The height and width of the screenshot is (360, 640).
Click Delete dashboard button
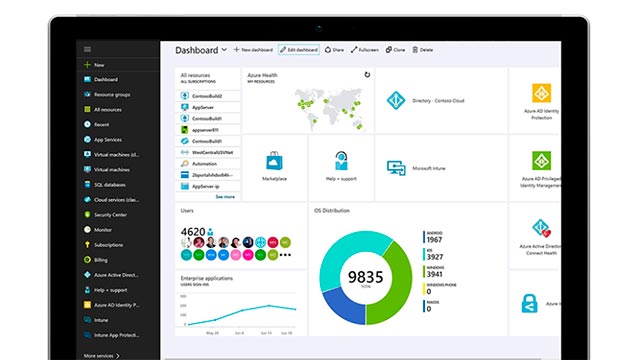(422, 50)
